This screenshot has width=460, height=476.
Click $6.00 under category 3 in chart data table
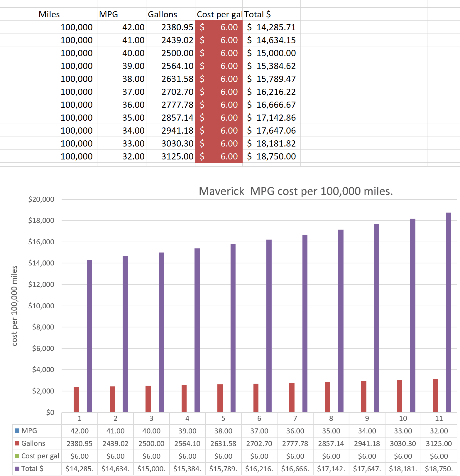point(151,456)
